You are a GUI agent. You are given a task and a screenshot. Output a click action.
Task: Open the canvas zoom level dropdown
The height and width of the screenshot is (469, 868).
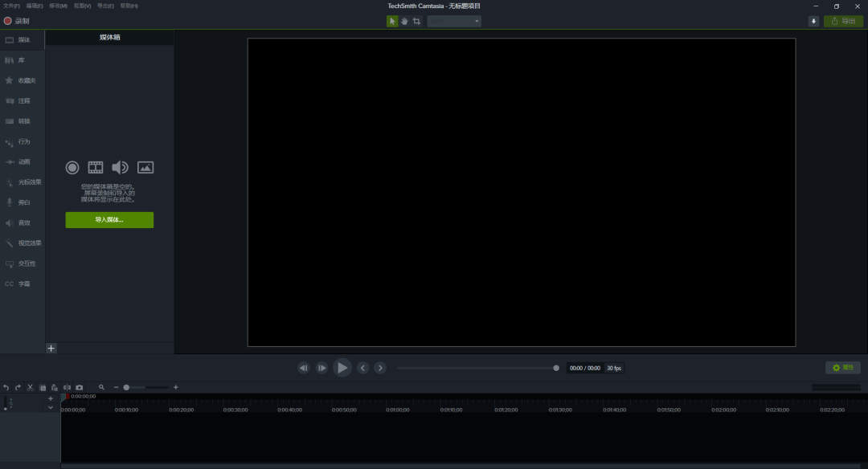click(454, 21)
